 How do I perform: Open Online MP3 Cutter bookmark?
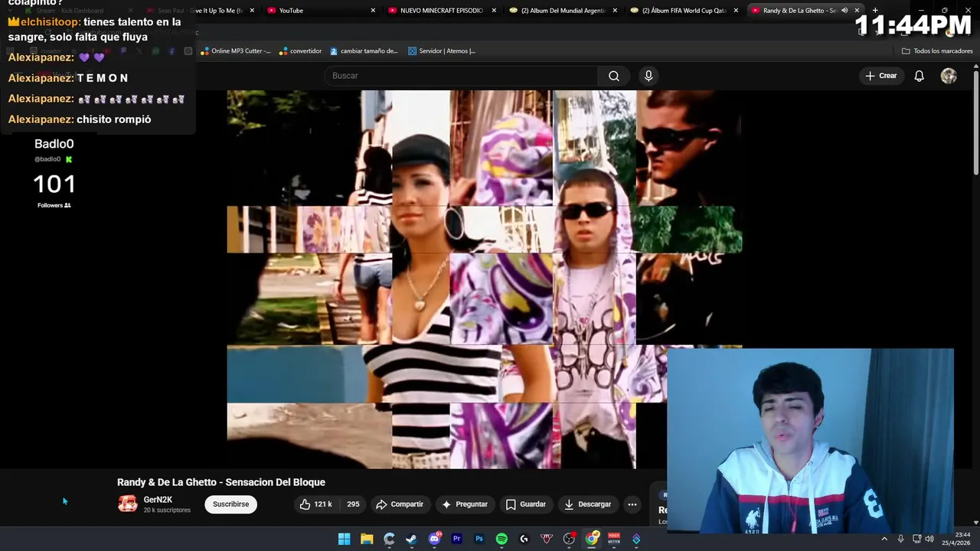[x=235, y=51]
